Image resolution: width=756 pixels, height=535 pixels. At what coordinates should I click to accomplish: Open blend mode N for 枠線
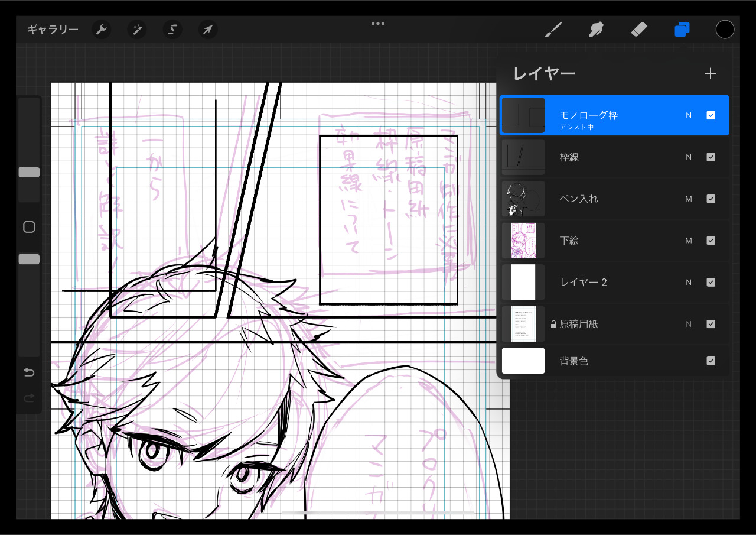click(x=689, y=157)
